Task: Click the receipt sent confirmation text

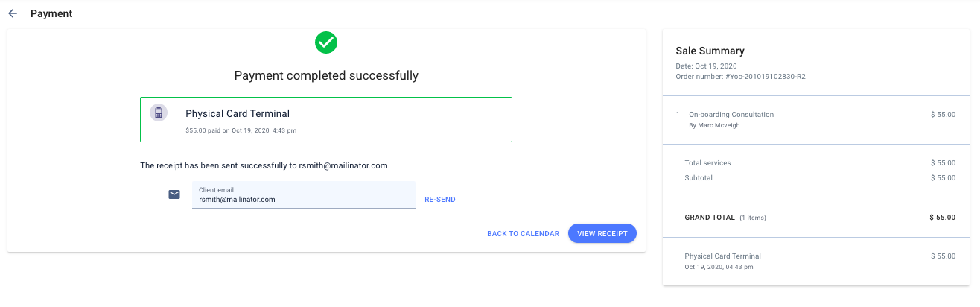Action: coord(265,165)
